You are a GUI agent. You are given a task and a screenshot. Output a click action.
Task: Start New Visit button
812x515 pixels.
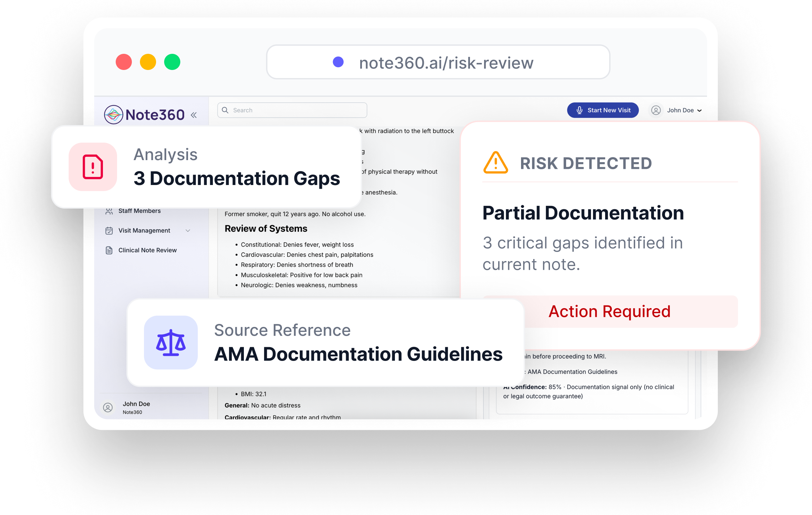click(x=602, y=110)
